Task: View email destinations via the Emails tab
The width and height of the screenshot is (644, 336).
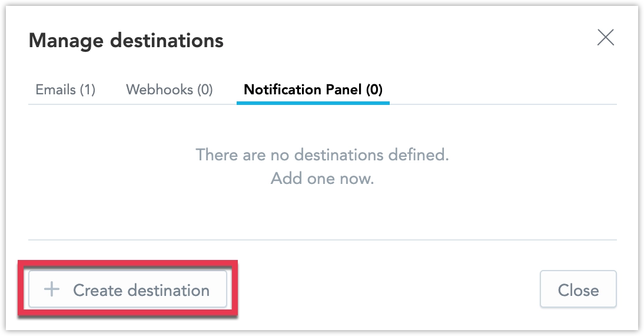Action: 65,90
